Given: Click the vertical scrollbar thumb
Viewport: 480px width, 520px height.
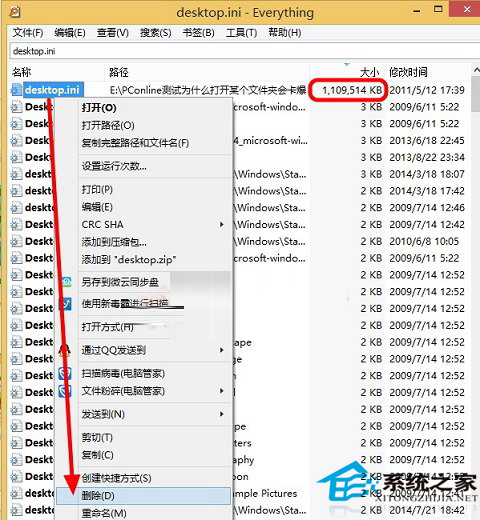Looking at the screenshot, I should click(476, 94).
